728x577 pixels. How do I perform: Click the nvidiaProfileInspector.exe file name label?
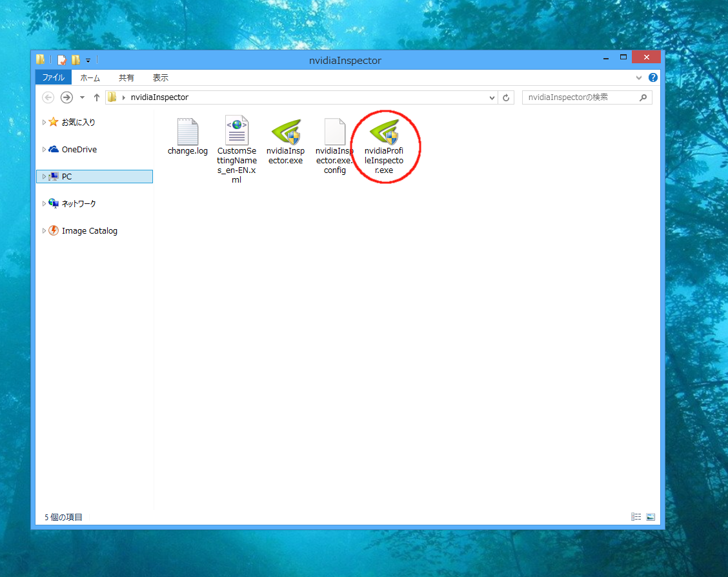[x=384, y=161]
